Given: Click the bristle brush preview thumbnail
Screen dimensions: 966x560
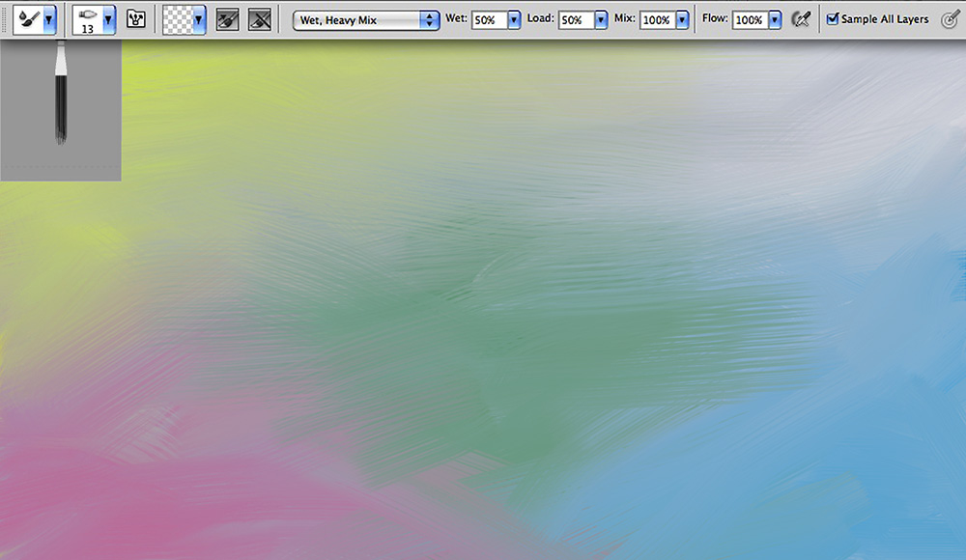Looking at the screenshot, I should click(x=60, y=110).
